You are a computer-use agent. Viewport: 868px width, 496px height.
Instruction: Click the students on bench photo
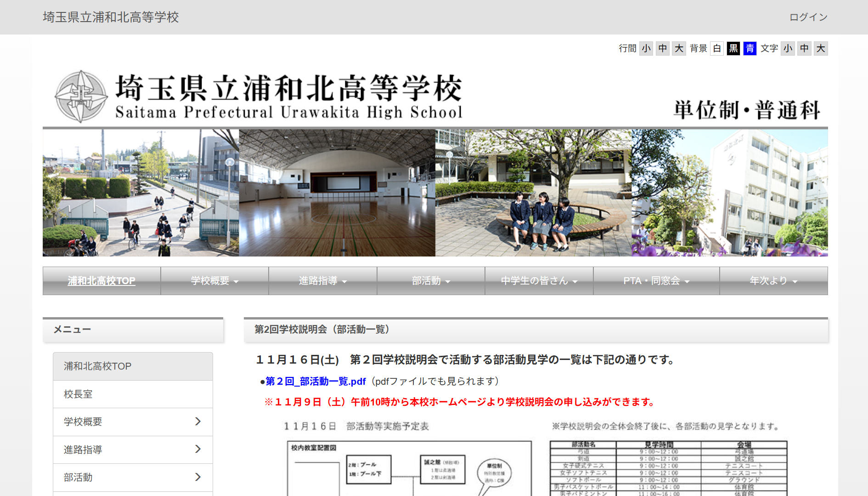(x=533, y=193)
